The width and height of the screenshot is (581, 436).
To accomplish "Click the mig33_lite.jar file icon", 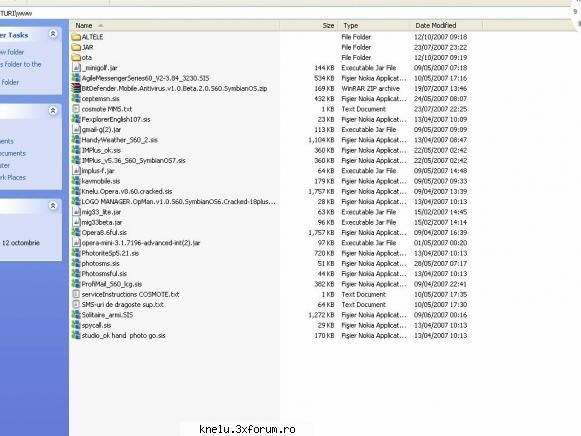I will pyautogui.click(x=76, y=212).
